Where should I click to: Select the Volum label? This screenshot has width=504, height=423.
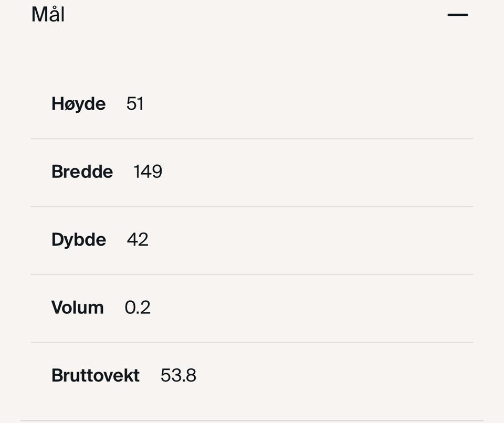pyautogui.click(x=77, y=307)
